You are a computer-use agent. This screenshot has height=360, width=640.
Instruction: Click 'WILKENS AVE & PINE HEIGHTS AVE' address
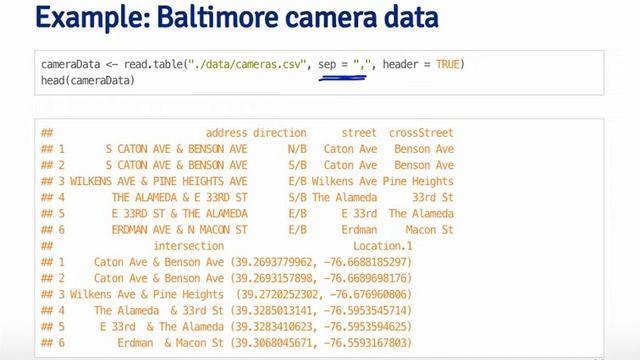159,181
